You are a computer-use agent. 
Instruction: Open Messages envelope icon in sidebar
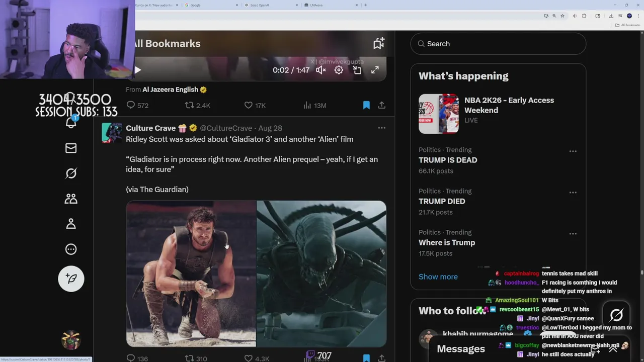(71, 148)
